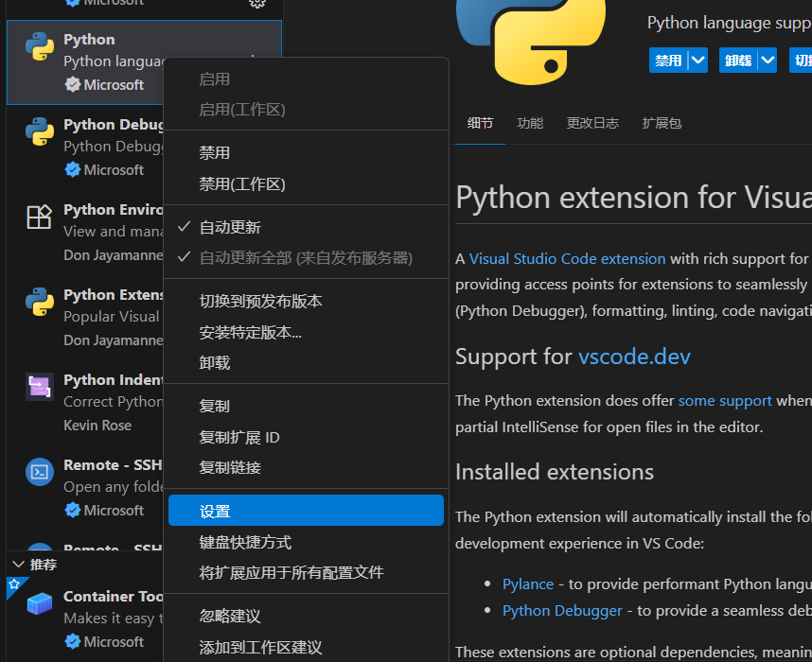Click the Python Debugger extension icon

tap(40, 131)
